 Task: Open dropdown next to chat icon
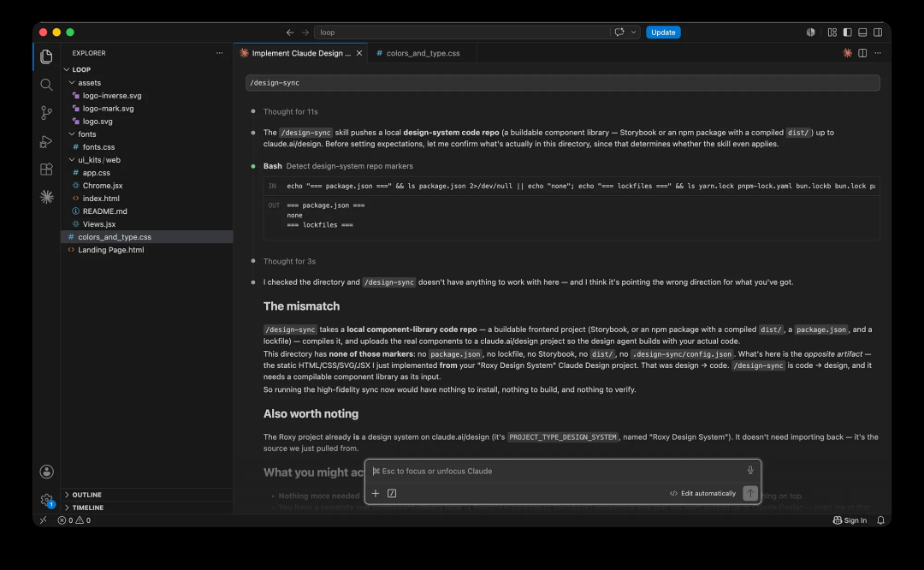coord(633,33)
